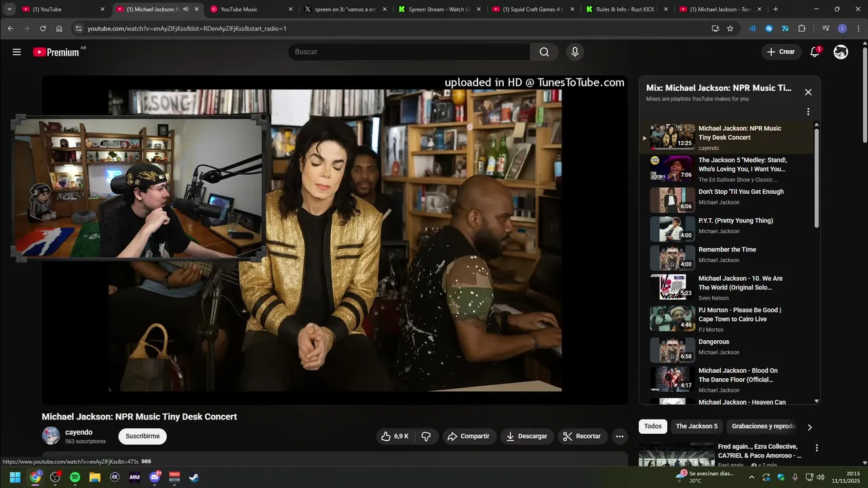Screen dimensions: 868x488
Task: Open Windows Start menu
Action: pos(15,477)
